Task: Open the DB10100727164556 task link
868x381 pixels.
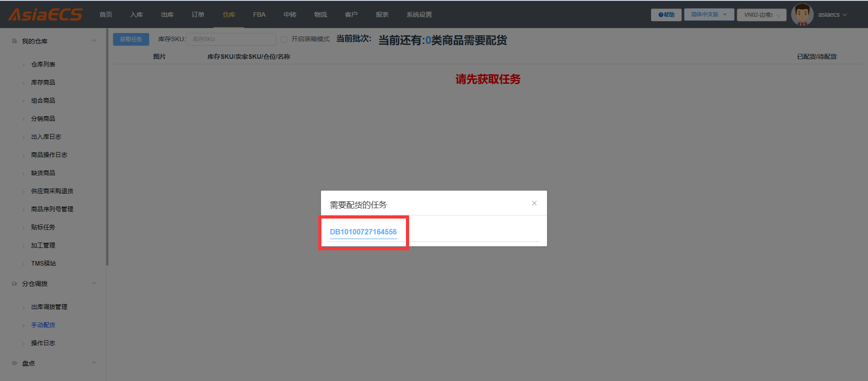Action: tap(363, 232)
